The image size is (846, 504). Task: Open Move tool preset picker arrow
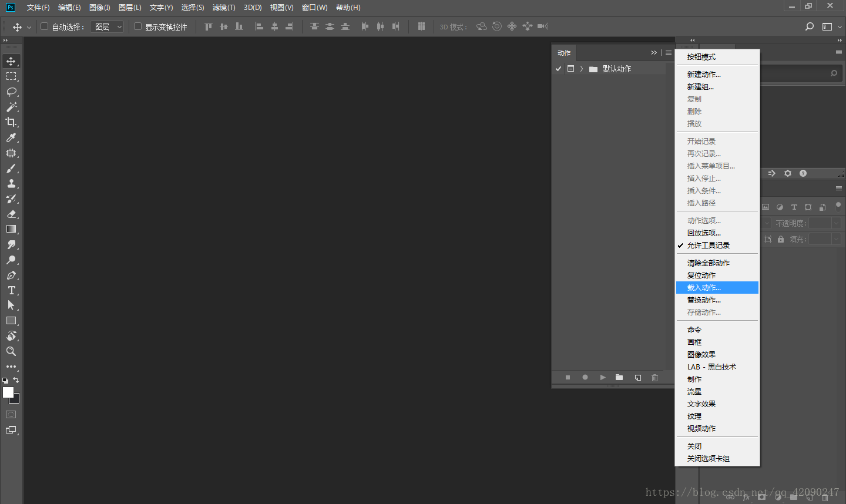(29, 27)
